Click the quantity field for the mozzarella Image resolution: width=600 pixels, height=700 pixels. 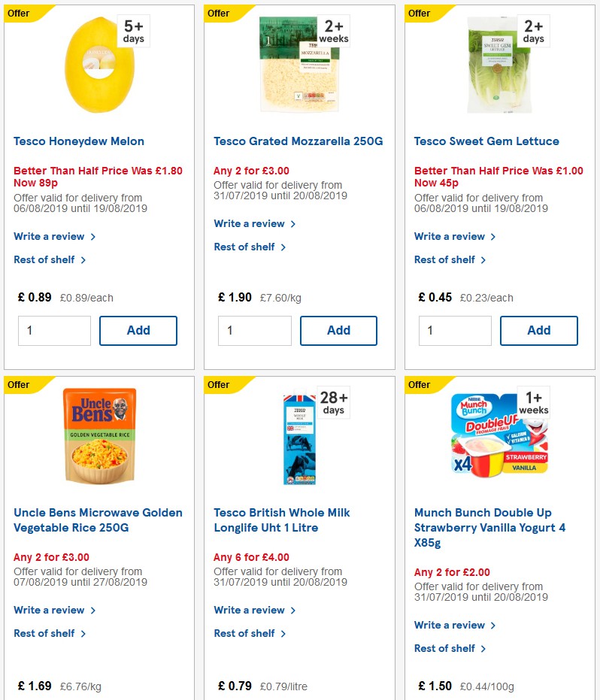[x=255, y=330]
